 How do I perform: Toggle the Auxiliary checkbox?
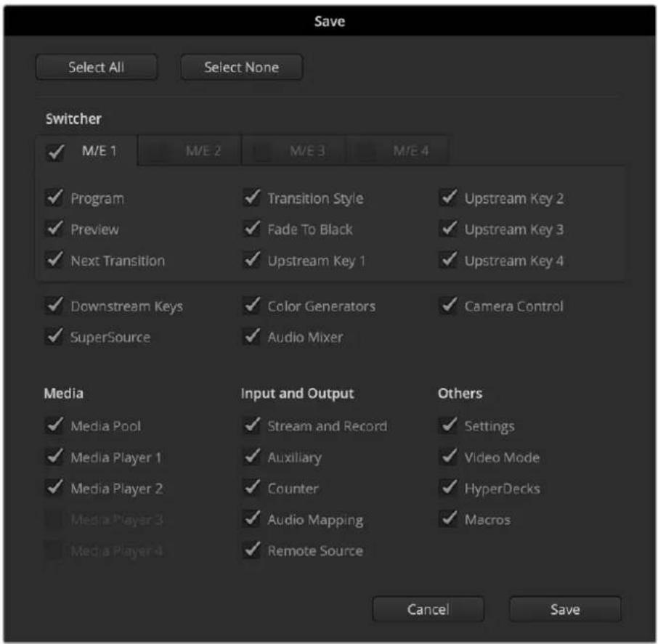point(252,457)
